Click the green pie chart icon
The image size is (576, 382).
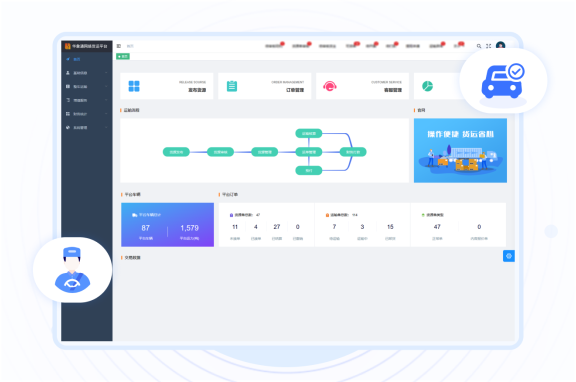point(427,86)
